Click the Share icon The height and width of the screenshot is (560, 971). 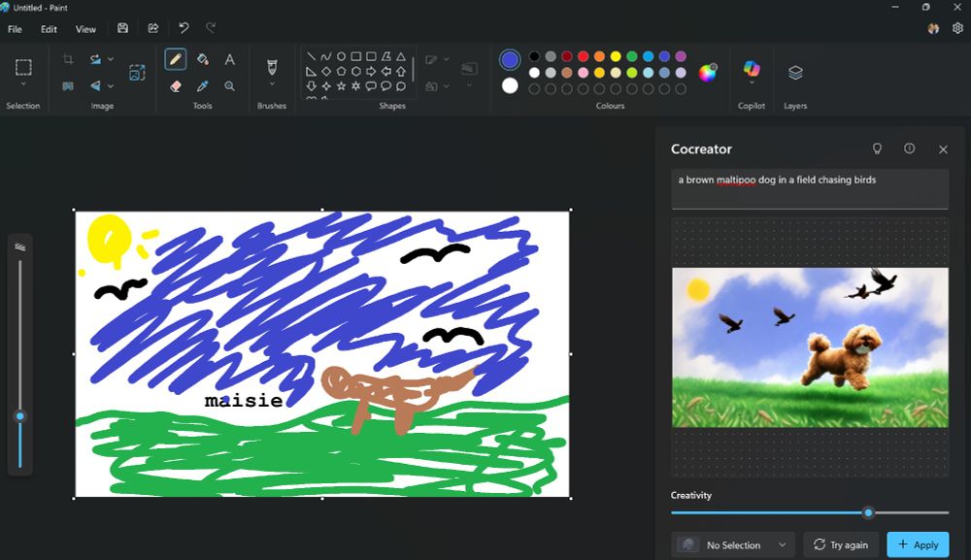pos(153,28)
